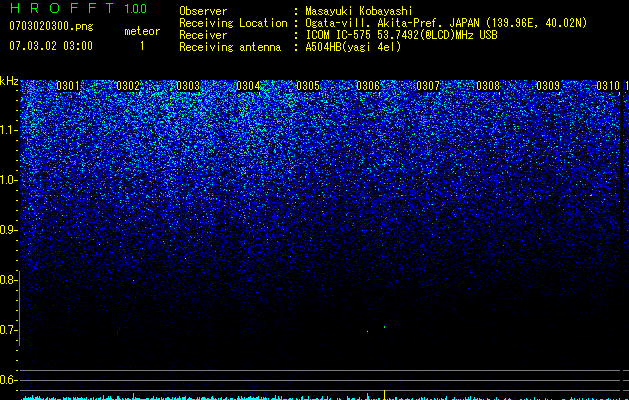Click the date stamp 07.03.02 03:00
Viewport: 629px width, 400px height.
click(51, 46)
